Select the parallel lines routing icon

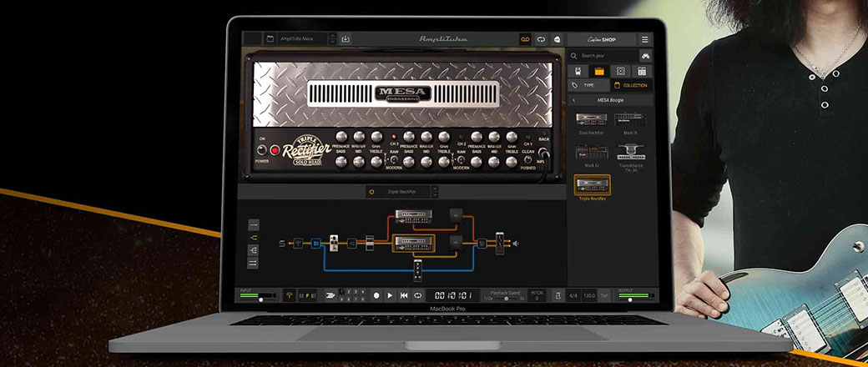(x=254, y=263)
